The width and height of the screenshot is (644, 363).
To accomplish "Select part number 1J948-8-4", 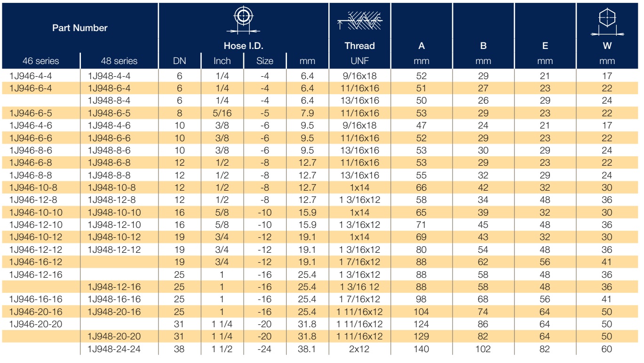I will (x=109, y=100).
